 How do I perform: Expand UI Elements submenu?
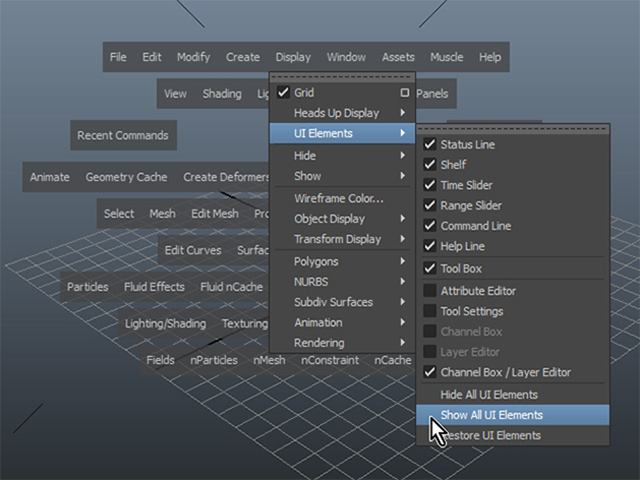(x=342, y=133)
